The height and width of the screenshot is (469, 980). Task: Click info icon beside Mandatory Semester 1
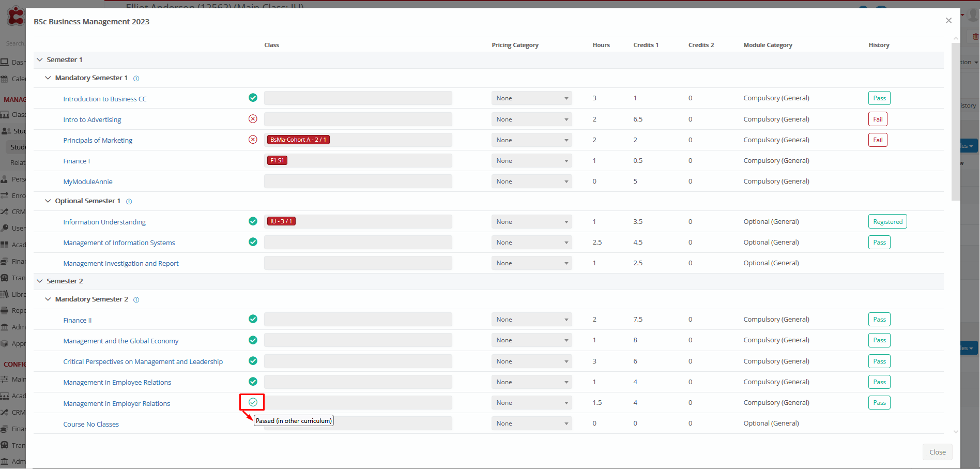136,79
